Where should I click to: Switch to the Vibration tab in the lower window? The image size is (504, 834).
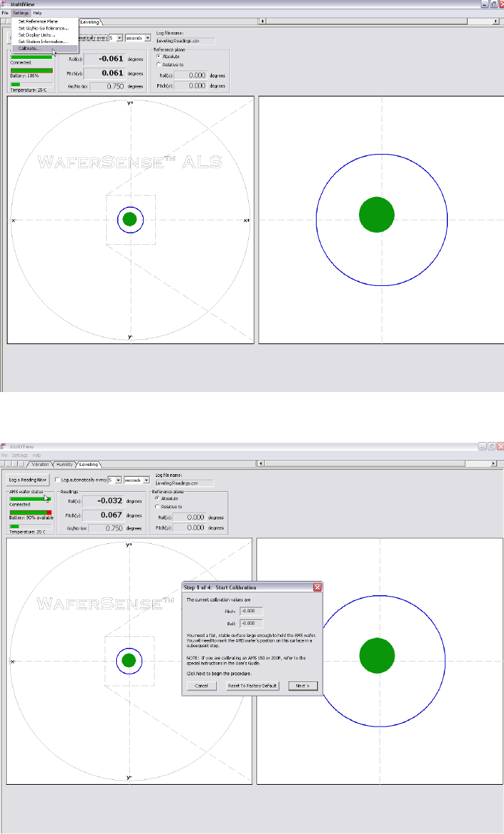tap(40, 464)
